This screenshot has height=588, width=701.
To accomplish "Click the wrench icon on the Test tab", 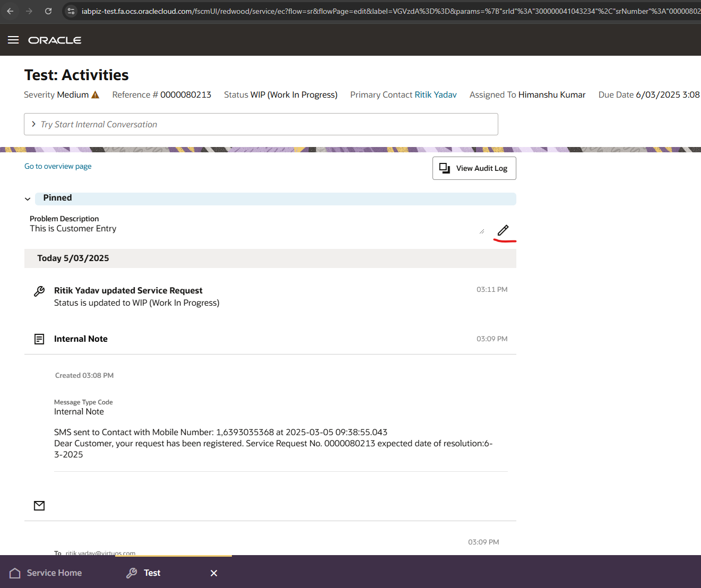I will click(131, 573).
